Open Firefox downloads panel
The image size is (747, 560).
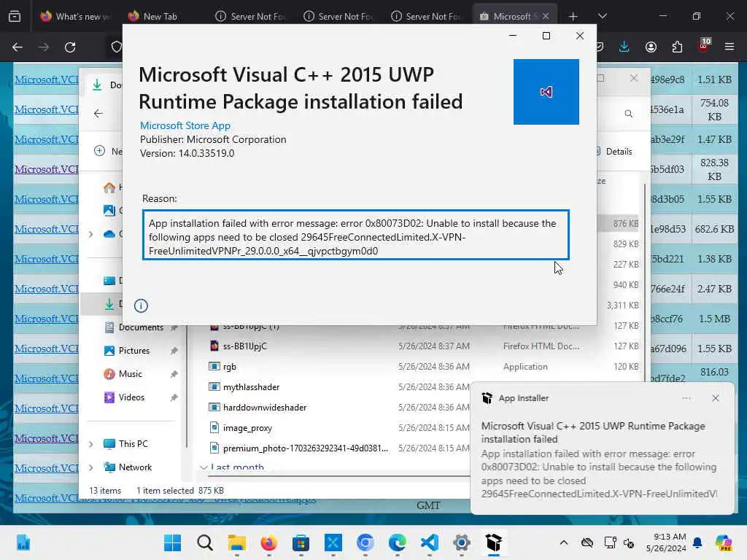pyautogui.click(x=624, y=47)
